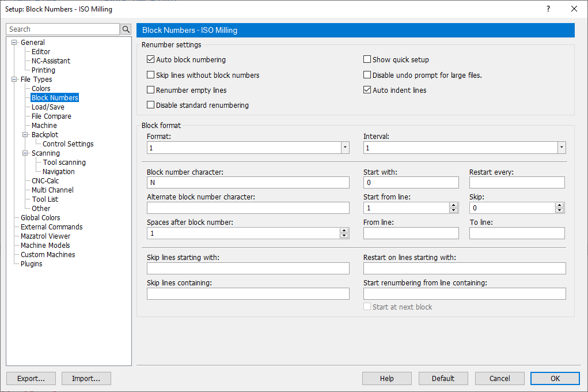Click the Restart every field
The height and width of the screenshot is (392, 588).
517,183
